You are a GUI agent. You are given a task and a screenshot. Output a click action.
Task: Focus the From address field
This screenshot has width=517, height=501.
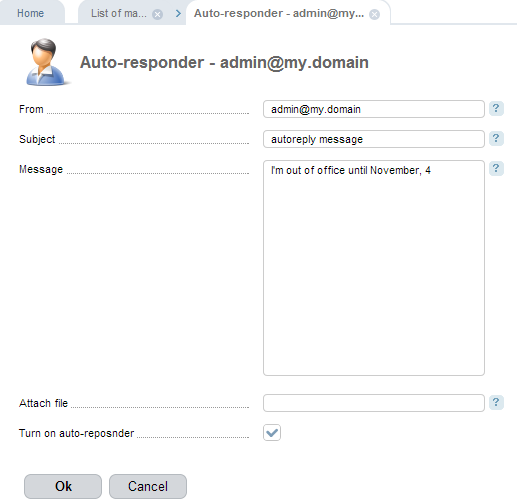pos(374,109)
